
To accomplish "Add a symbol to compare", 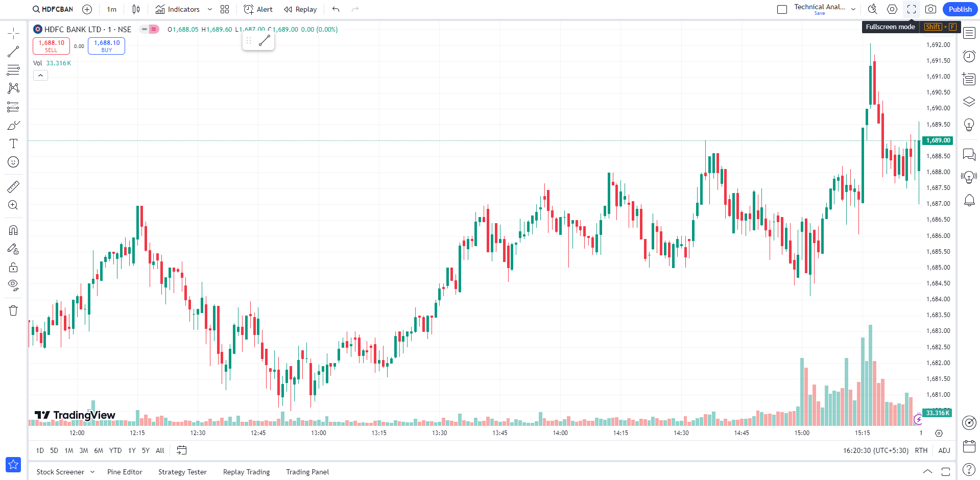I will [87, 9].
